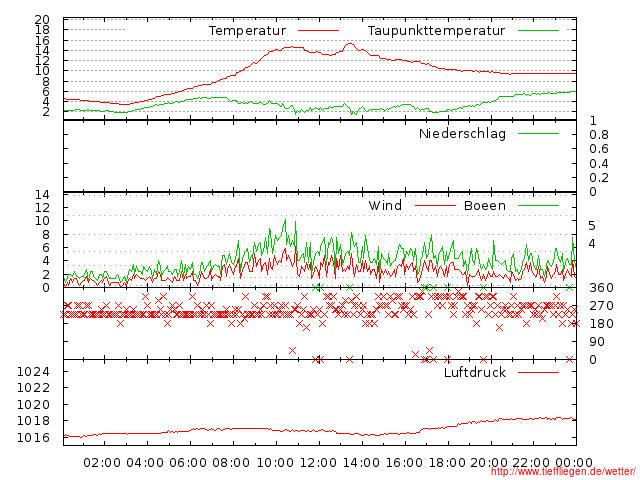Click the Luftdruck legend label
The image size is (640, 480).
tap(475, 372)
